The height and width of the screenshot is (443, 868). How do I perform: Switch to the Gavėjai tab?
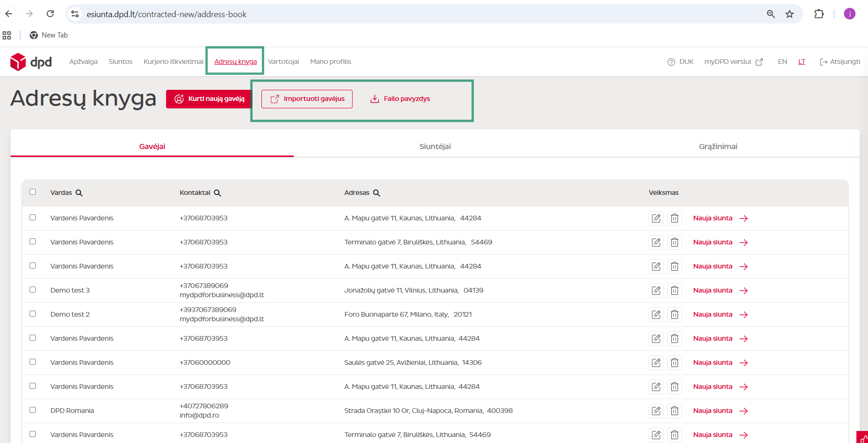click(152, 146)
